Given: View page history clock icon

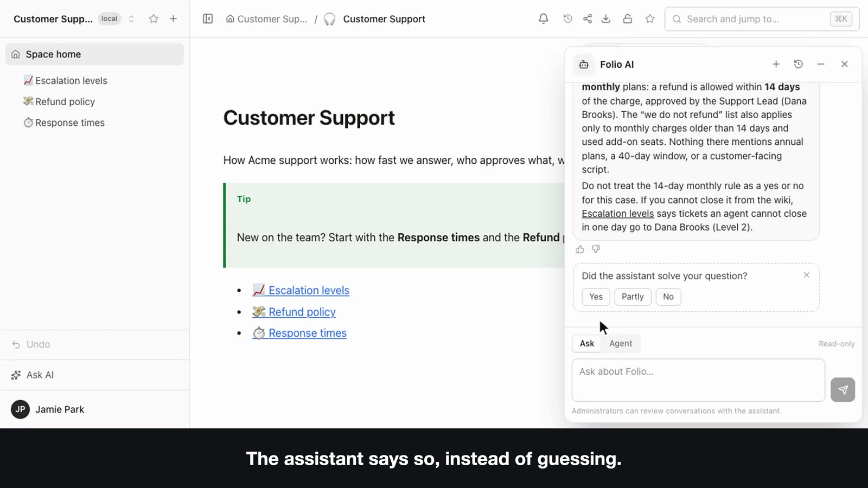Looking at the screenshot, I should pos(567,19).
